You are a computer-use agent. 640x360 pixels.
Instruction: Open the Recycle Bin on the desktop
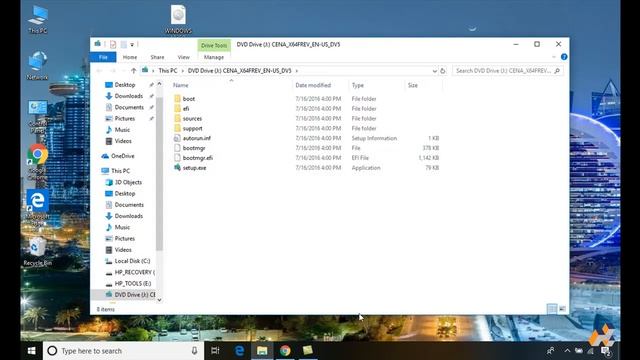tap(38, 251)
